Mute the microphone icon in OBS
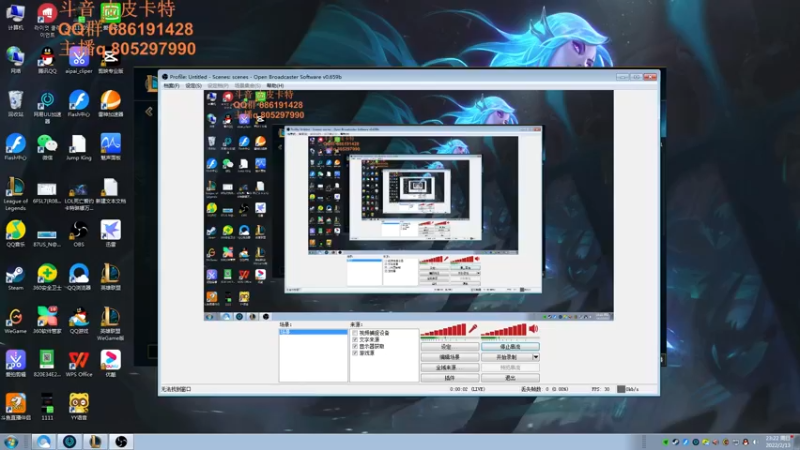This screenshot has height=450, width=800. click(x=473, y=329)
